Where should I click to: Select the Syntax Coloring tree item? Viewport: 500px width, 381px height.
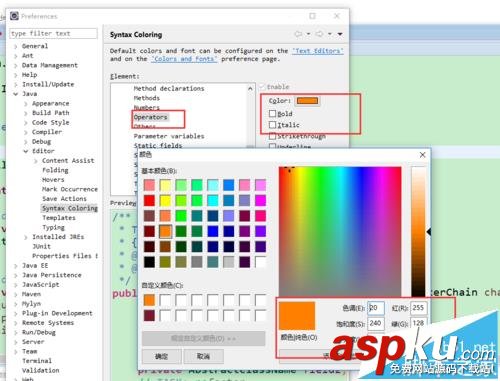pos(70,208)
